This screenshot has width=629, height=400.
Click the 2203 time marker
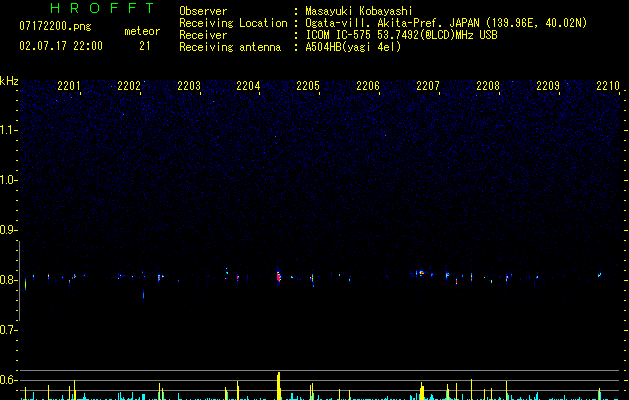tap(189, 86)
